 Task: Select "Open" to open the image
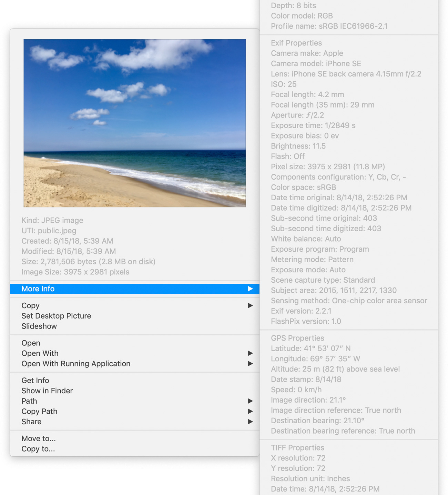31,343
